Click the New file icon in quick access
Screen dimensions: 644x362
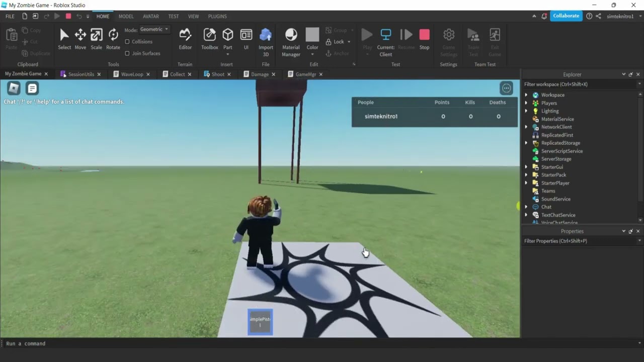[x=25, y=16]
